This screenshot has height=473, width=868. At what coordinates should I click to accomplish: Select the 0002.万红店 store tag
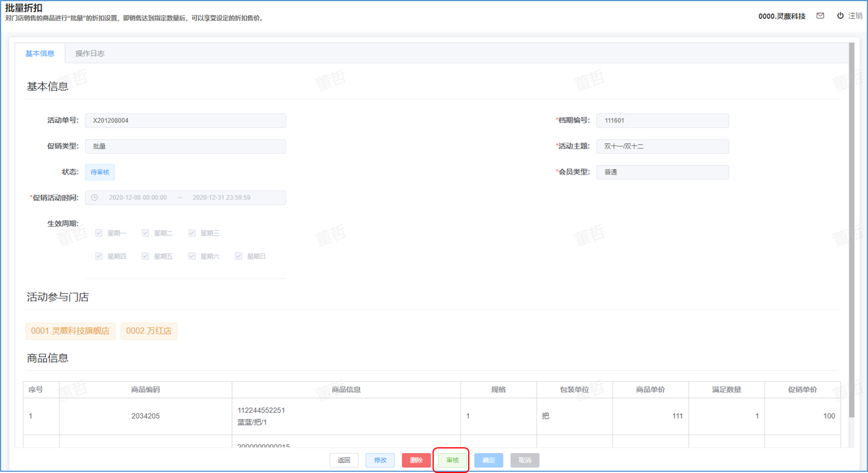[x=149, y=331]
